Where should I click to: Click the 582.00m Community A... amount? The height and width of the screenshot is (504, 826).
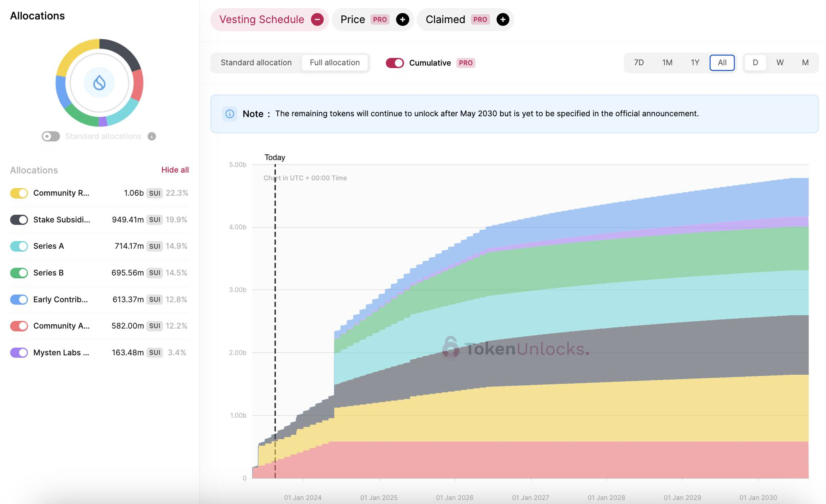pos(128,326)
